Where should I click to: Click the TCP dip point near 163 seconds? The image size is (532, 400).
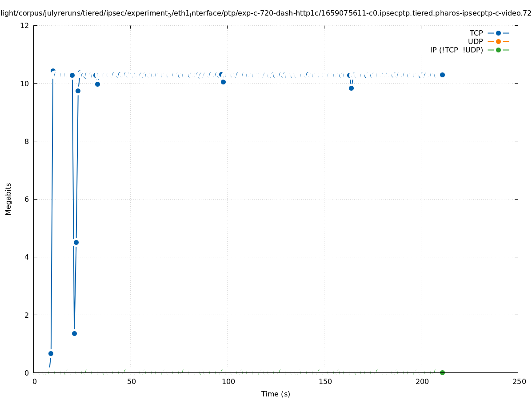click(x=351, y=88)
